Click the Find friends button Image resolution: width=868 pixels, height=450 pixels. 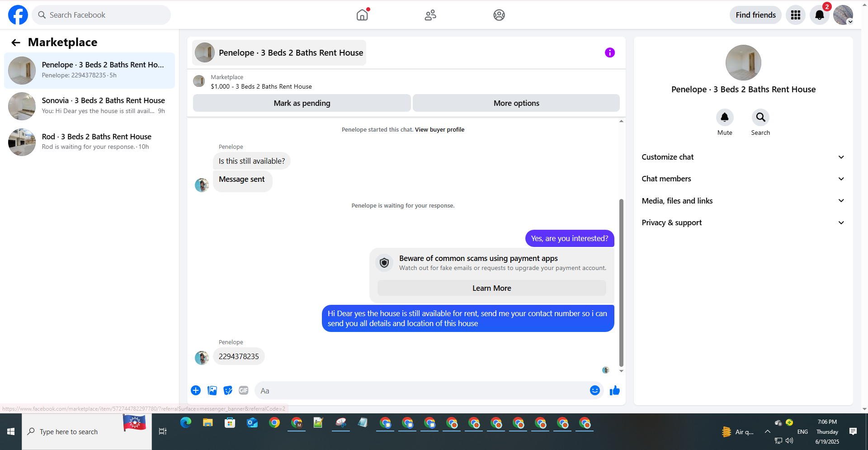pyautogui.click(x=755, y=15)
